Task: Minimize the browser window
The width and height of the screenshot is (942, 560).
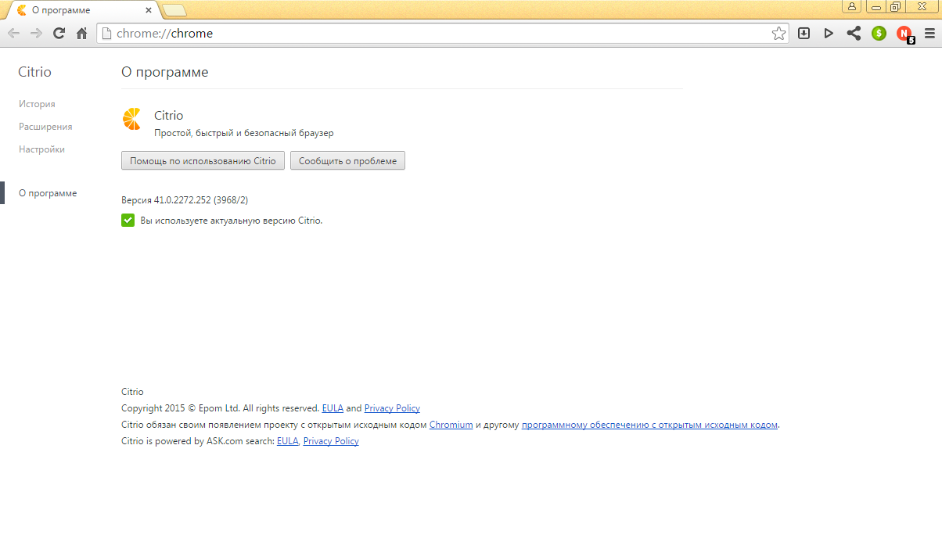Action: (875, 6)
